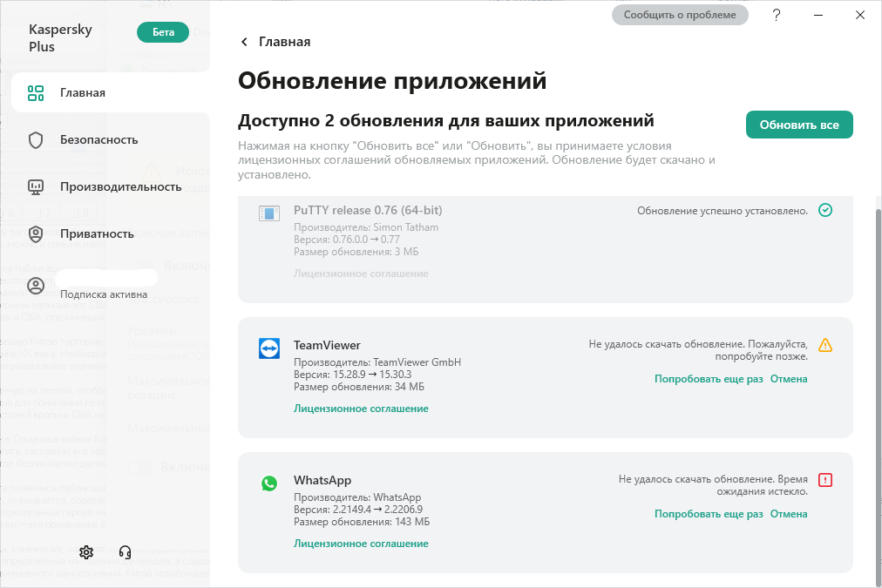Click the green checkmark next to PuTTY status

coord(825,210)
